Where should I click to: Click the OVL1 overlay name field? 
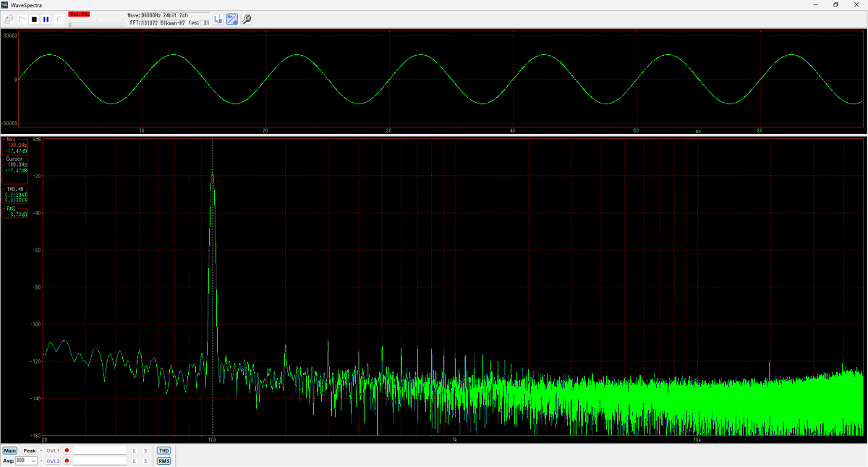(x=100, y=450)
